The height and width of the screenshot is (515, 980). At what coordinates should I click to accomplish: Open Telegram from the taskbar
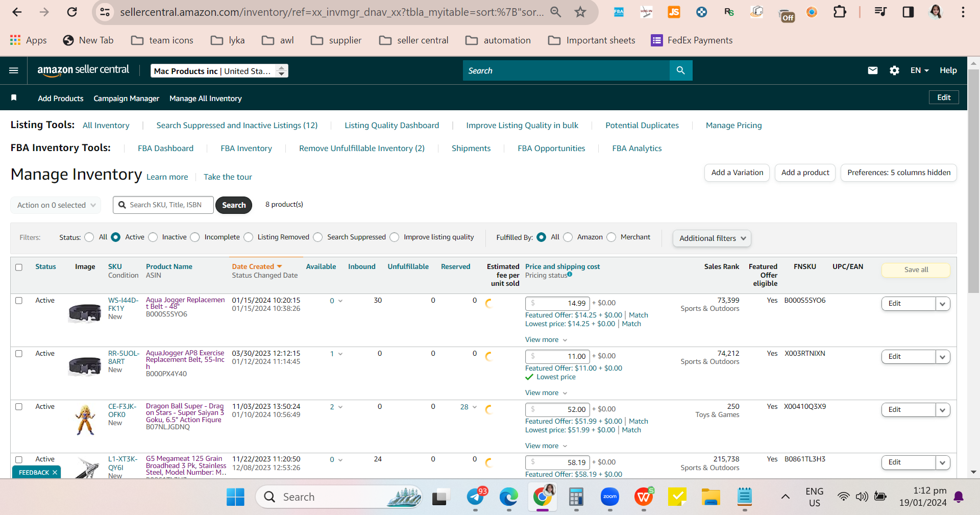click(476, 497)
